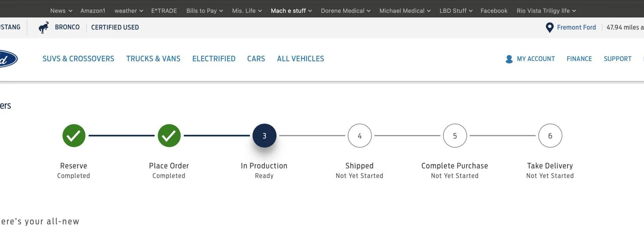The height and width of the screenshot is (235, 644).
Task: Open the Electrified menu
Action: coord(214,59)
